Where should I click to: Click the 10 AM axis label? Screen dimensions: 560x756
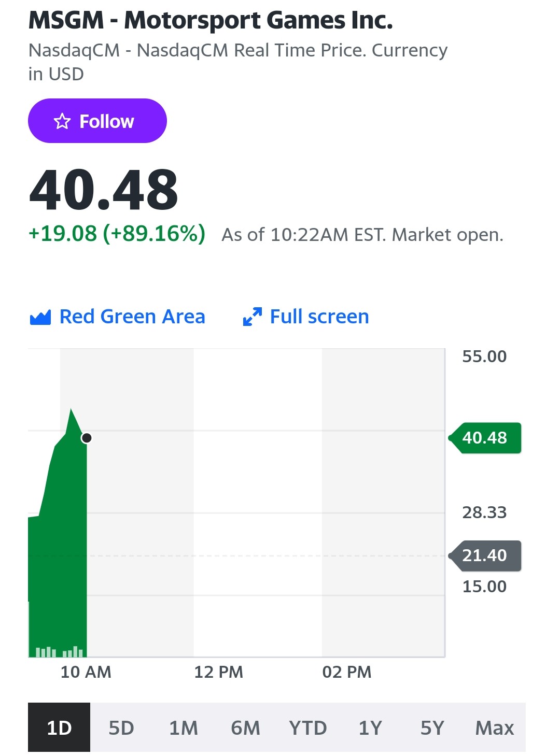[86, 672]
